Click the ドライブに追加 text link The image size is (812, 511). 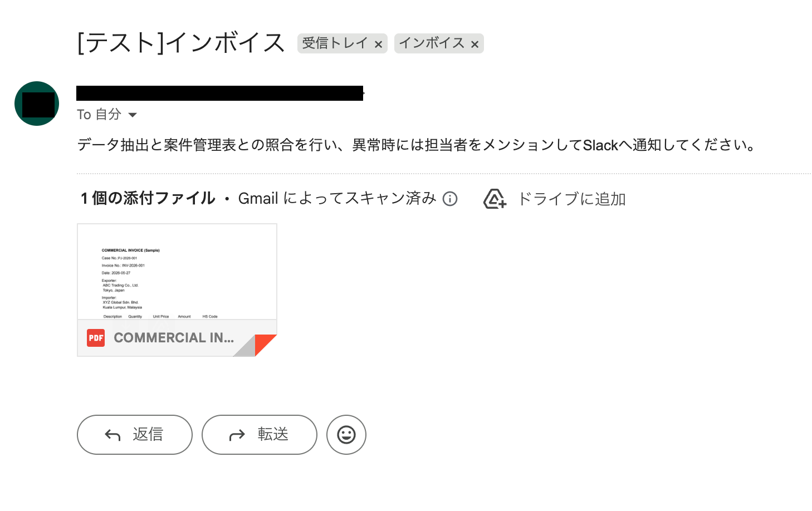(572, 199)
